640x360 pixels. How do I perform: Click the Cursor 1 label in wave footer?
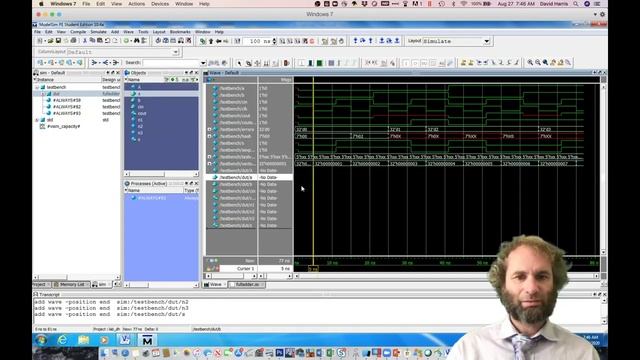[x=246, y=269]
